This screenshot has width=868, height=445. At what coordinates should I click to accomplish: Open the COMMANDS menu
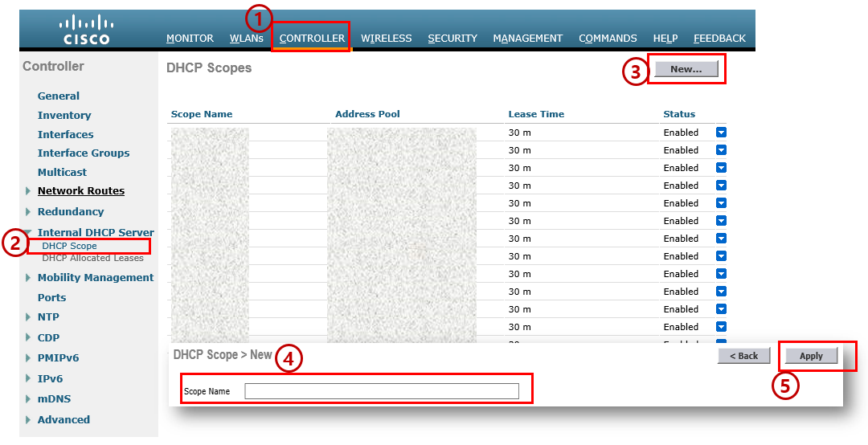[608, 39]
